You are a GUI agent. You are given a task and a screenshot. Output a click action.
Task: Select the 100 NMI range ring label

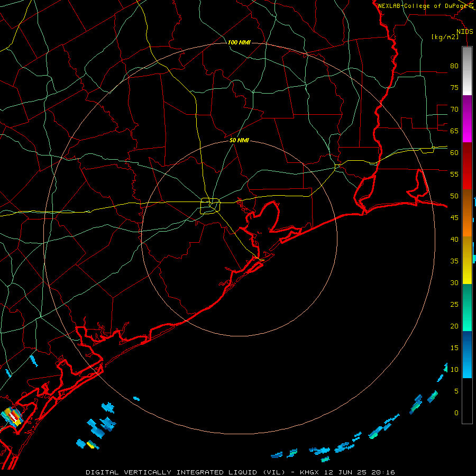(x=239, y=42)
